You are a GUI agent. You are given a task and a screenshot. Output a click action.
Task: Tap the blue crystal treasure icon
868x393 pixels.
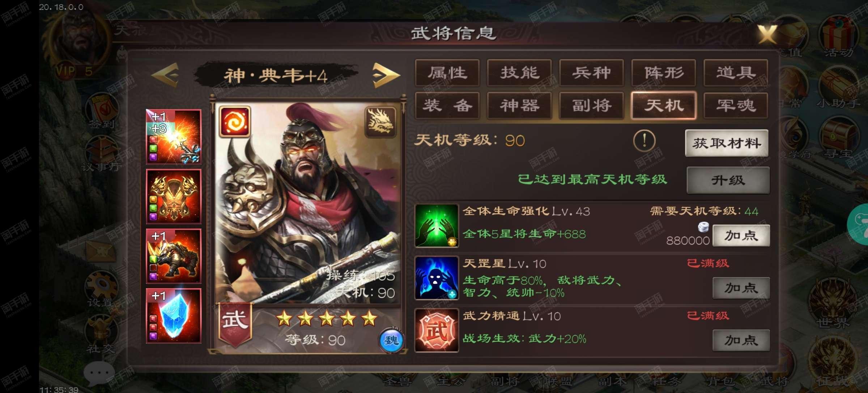[174, 316]
